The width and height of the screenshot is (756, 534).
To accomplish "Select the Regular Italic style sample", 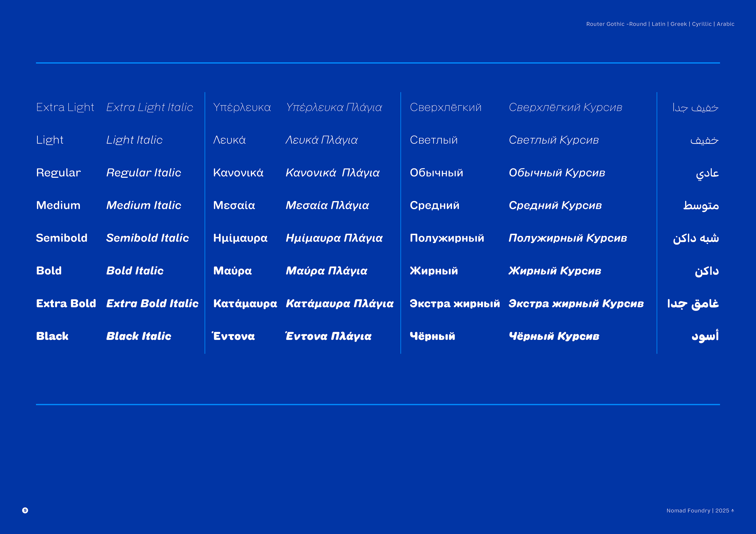I will click(x=144, y=173).
